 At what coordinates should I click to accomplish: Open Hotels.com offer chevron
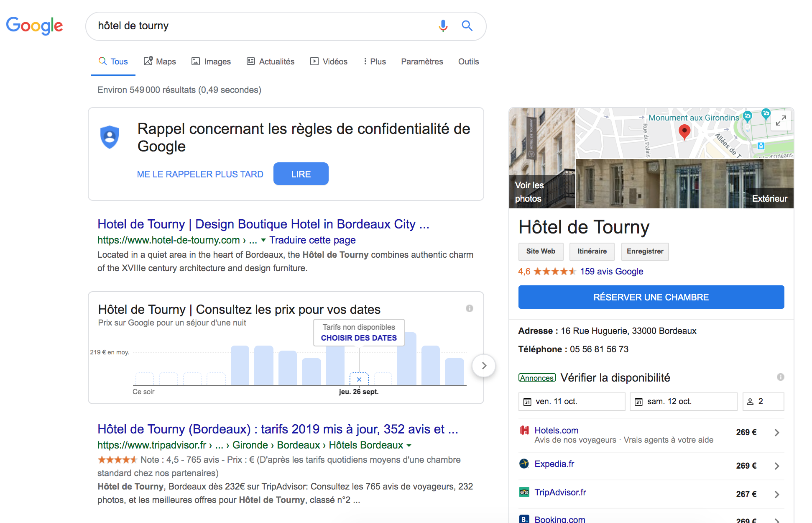click(776, 433)
